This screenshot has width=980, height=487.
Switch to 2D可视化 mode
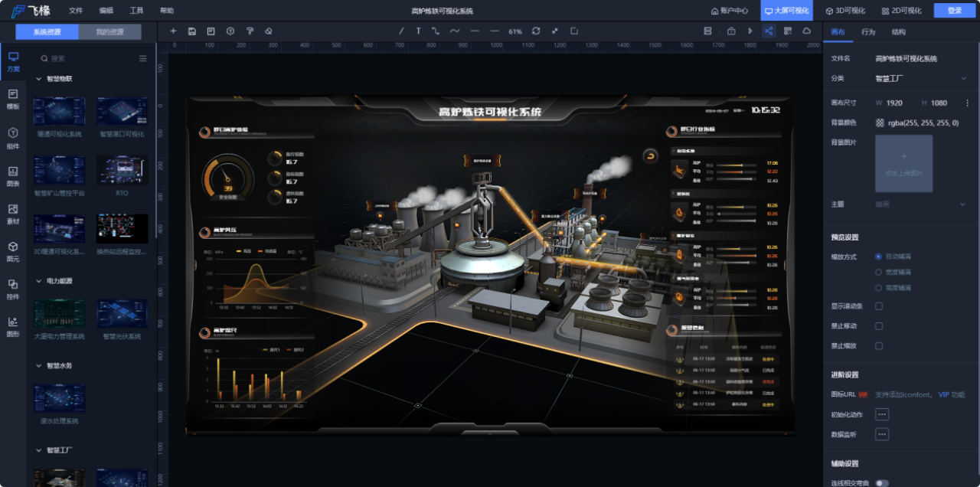[901, 11]
